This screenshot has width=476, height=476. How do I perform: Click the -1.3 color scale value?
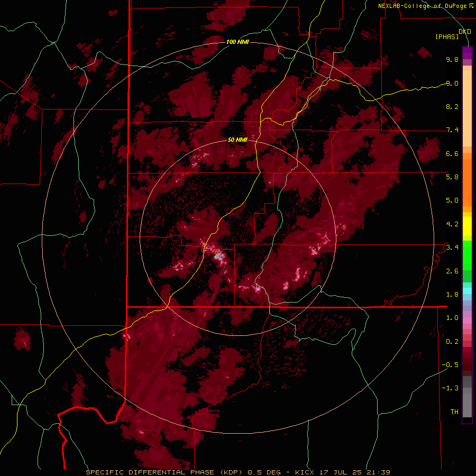(x=450, y=388)
